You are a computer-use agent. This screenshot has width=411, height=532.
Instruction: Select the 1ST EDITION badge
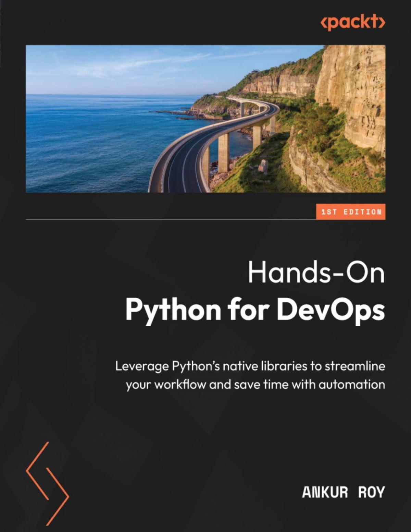pos(351,212)
